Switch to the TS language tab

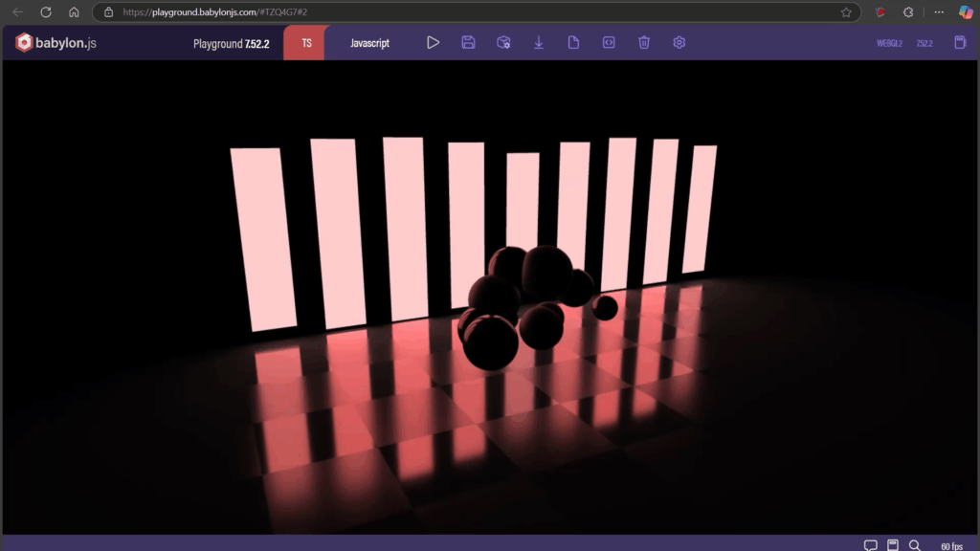point(306,43)
